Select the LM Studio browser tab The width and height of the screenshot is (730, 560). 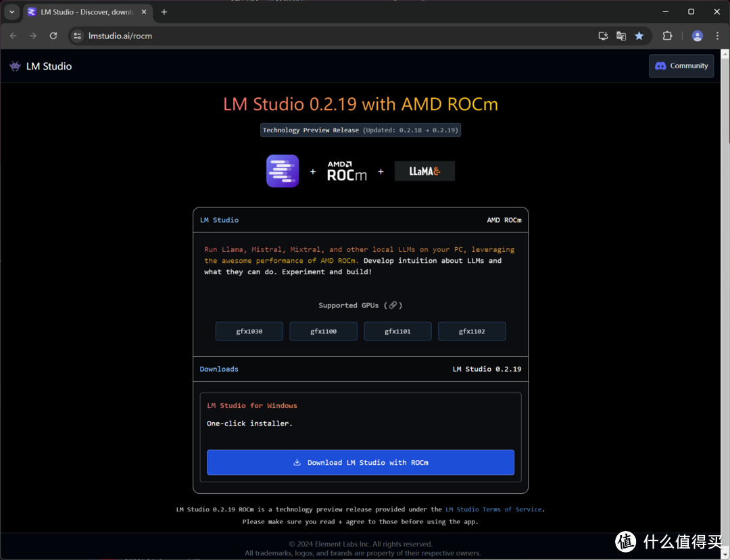(x=87, y=12)
